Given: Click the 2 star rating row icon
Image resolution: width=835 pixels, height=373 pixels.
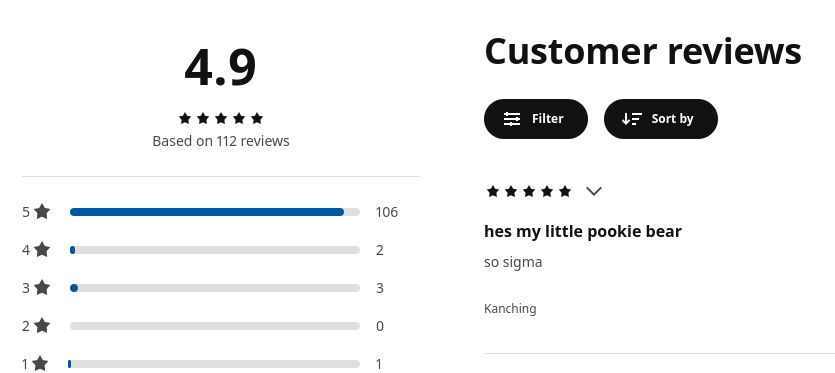Looking at the screenshot, I should 42,326.
